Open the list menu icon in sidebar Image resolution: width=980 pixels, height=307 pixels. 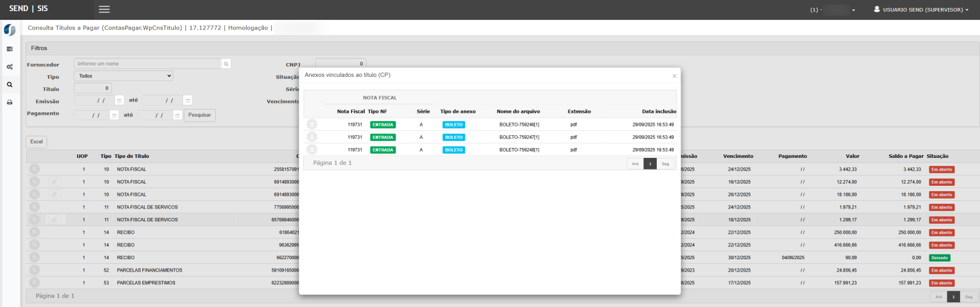pos(9,49)
